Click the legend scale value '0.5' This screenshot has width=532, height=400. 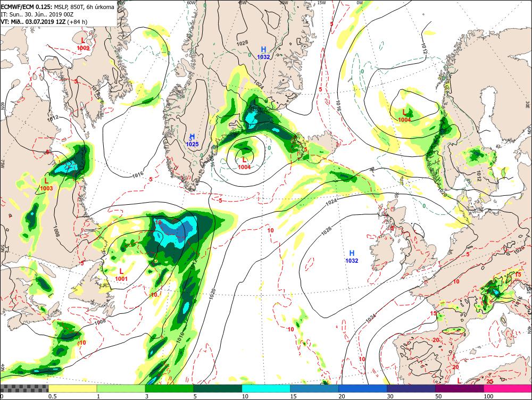coord(52,396)
